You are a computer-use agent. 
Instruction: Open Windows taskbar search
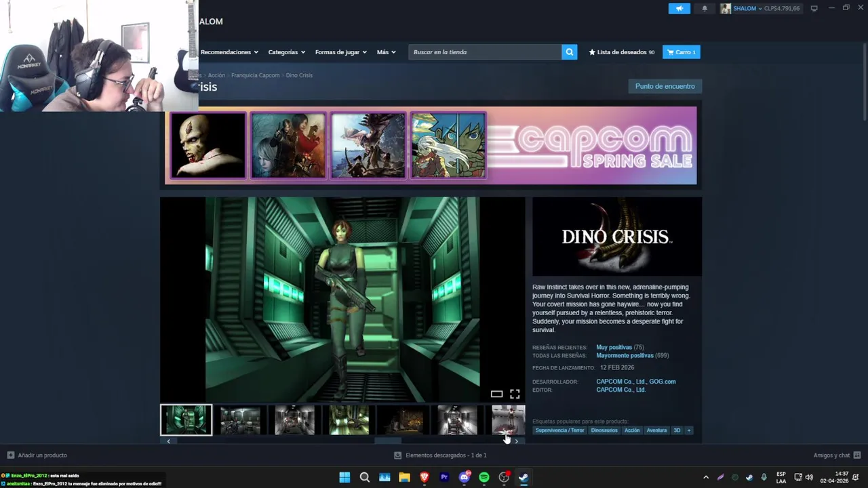365,477
